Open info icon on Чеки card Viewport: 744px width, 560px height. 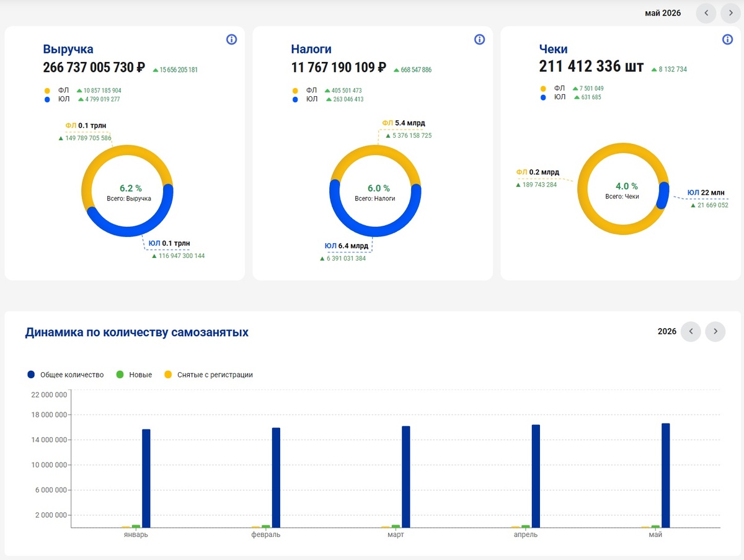pos(727,40)
